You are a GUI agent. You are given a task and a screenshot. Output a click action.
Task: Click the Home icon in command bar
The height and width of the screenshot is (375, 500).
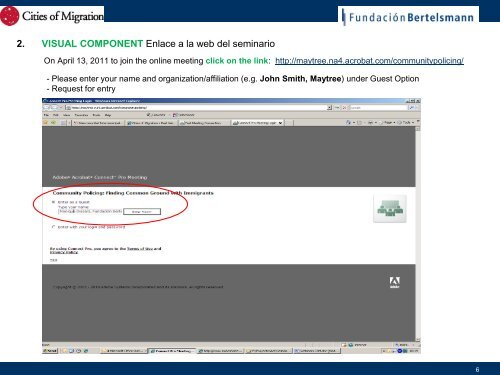(348, 123)
